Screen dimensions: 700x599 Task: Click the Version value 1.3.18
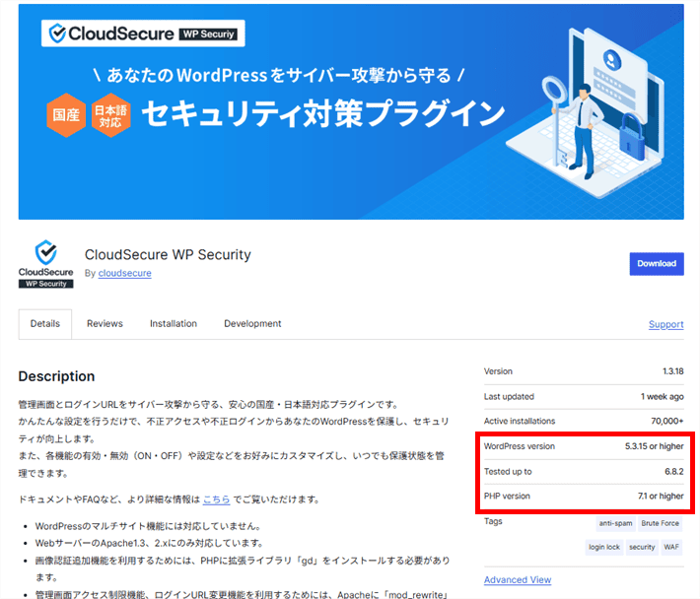672,371
